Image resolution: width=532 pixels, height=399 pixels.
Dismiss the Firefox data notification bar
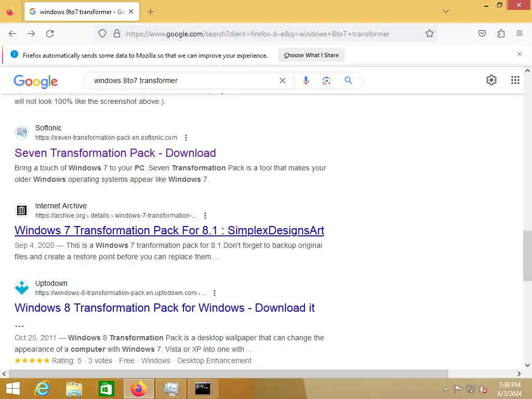[519, 54]
